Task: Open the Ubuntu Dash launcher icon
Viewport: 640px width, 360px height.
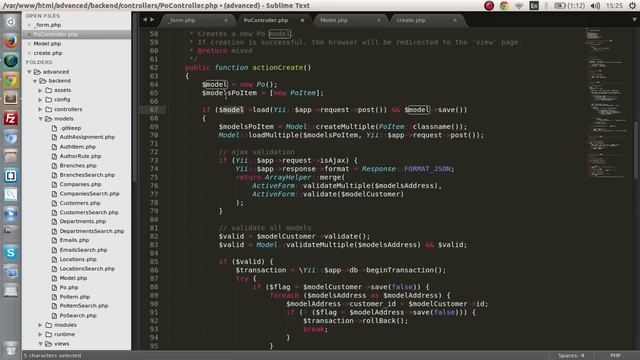Action: 11,22
